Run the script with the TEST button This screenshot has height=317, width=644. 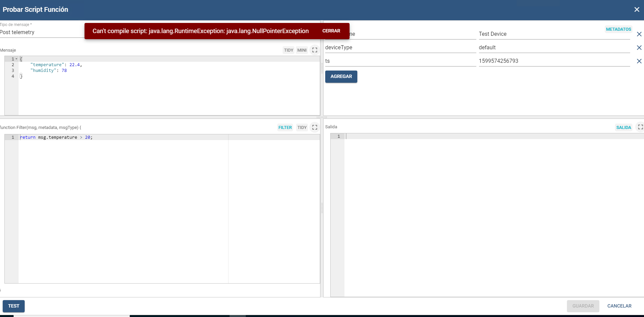click(x=14, y=306)
